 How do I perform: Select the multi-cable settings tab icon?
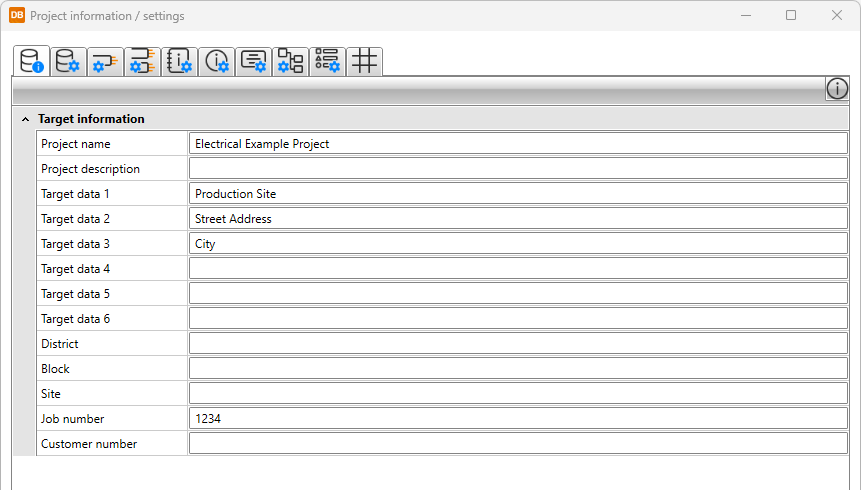(142, 61)
